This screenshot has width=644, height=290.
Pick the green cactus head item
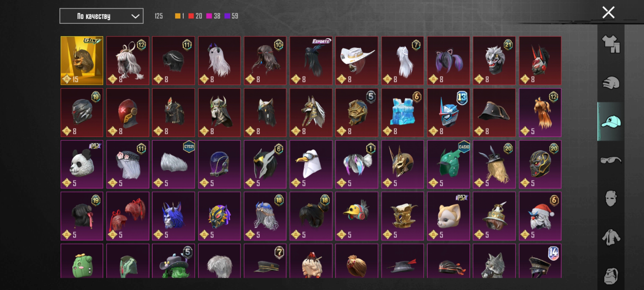(82, 261)
